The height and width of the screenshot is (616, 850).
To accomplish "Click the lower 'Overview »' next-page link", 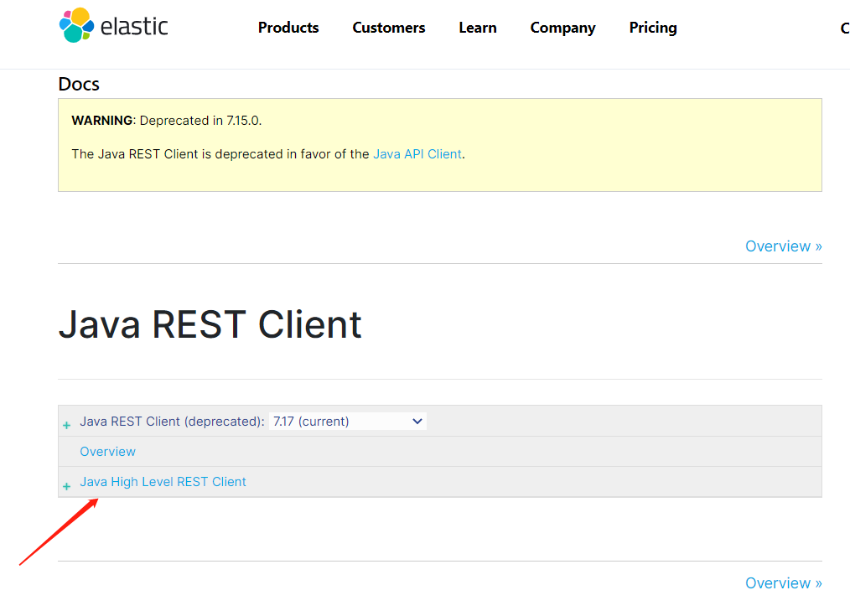I will pos(783,583).
